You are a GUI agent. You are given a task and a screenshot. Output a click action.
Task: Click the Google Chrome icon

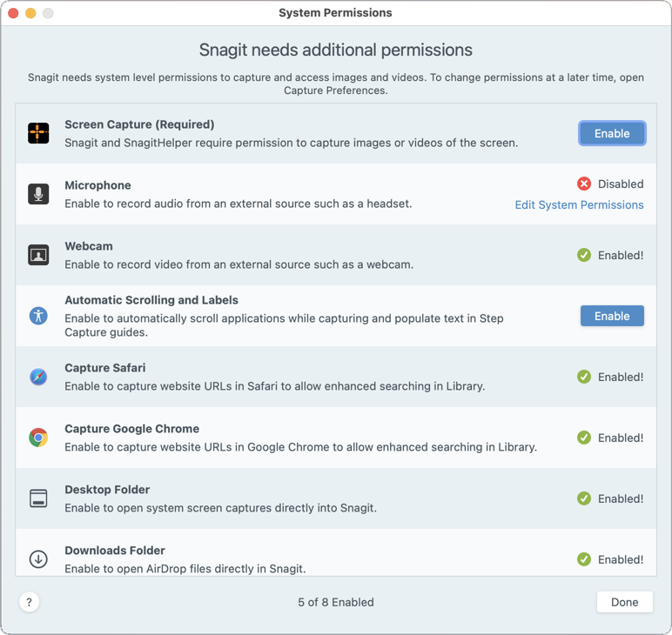tap(38, 438)
